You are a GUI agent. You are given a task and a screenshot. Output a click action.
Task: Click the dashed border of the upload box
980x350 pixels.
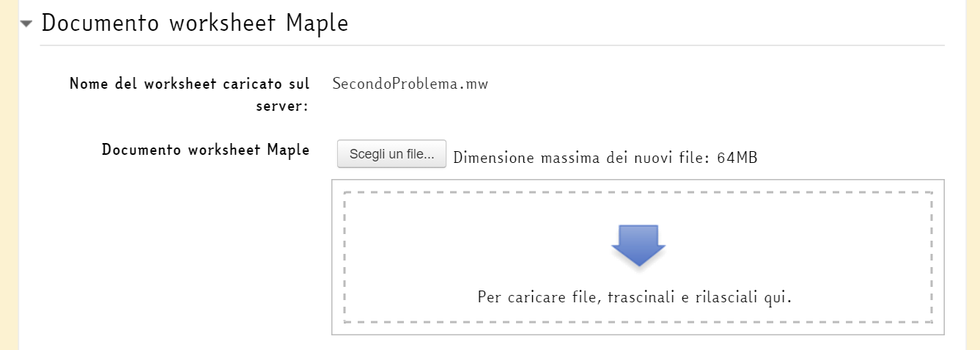638,192
